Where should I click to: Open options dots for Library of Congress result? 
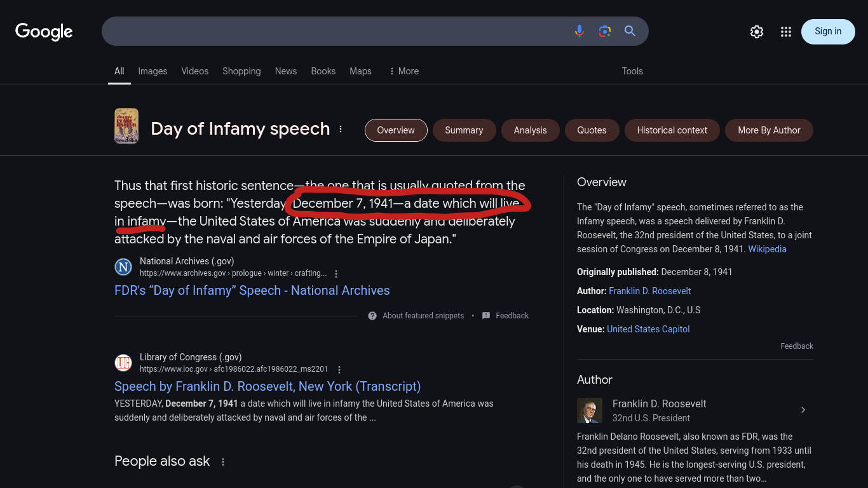[x=339, y=370]
